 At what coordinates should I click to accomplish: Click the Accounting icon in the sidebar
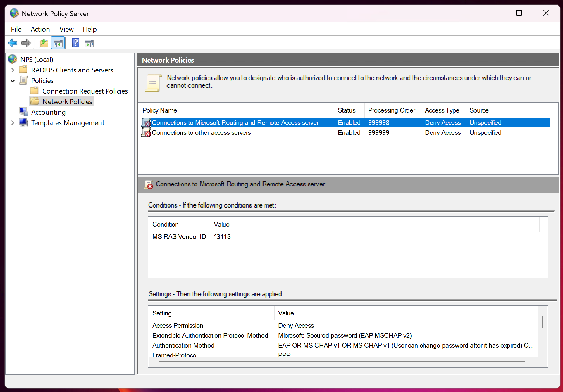(24, 112)
